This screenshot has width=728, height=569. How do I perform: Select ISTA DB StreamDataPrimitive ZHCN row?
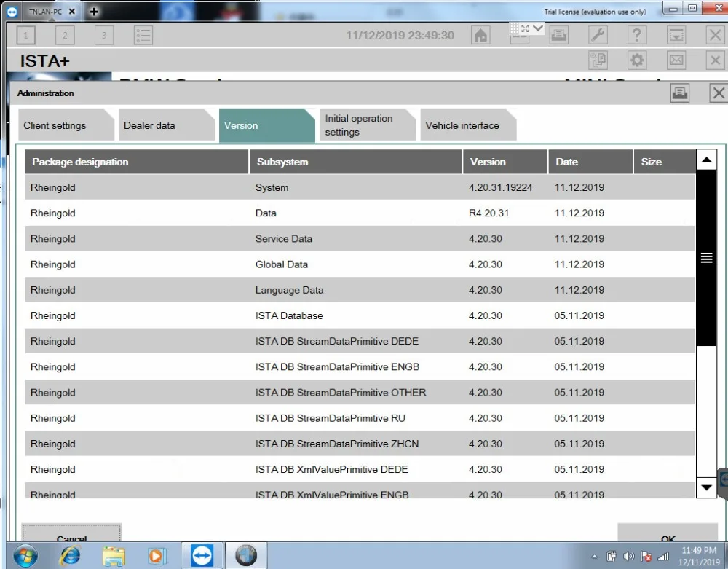[360, 444]
